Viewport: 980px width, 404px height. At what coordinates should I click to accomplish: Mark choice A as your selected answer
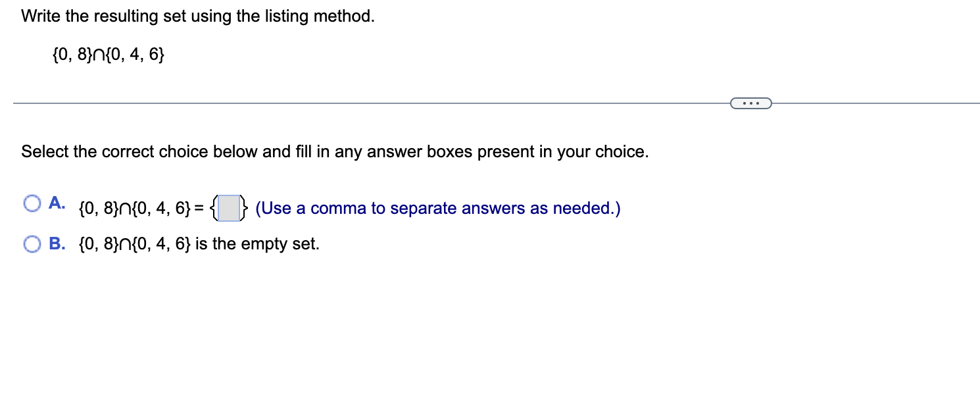(x=32, y=204)
